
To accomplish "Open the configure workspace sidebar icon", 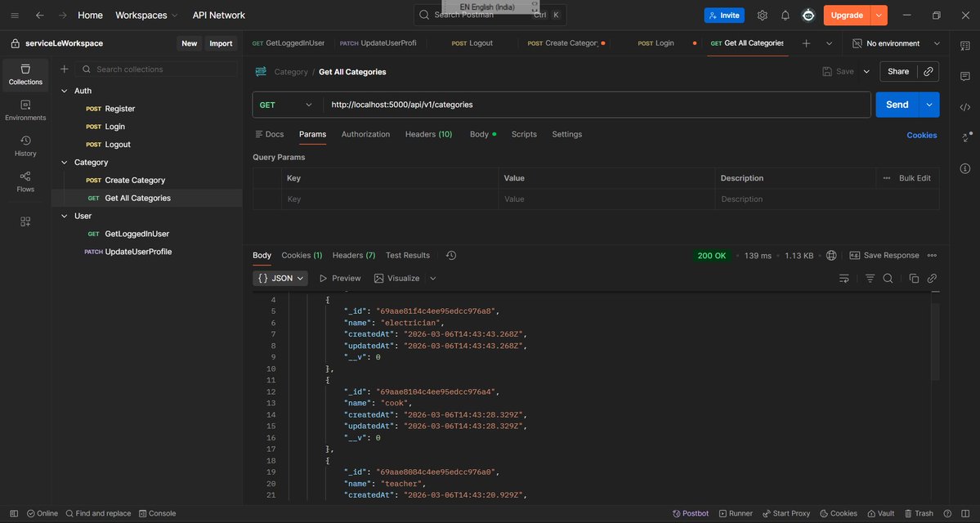I will (x=25, y=221).
